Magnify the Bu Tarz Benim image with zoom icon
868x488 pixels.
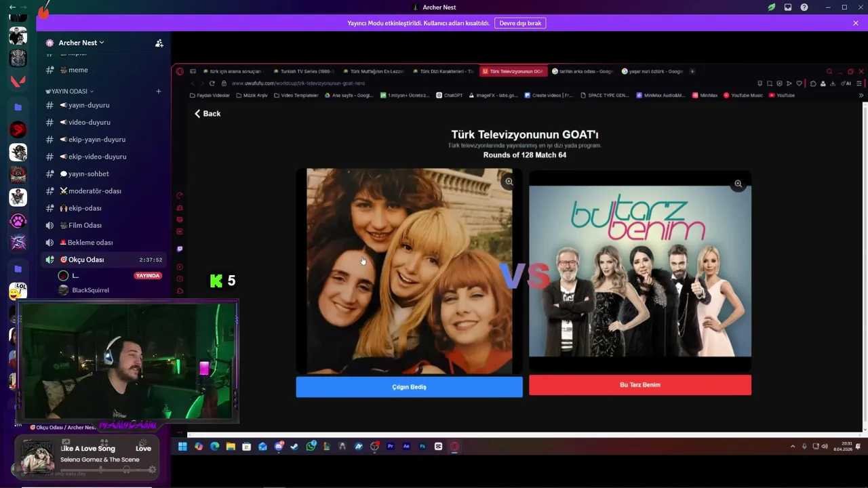(x=738, y=184)
